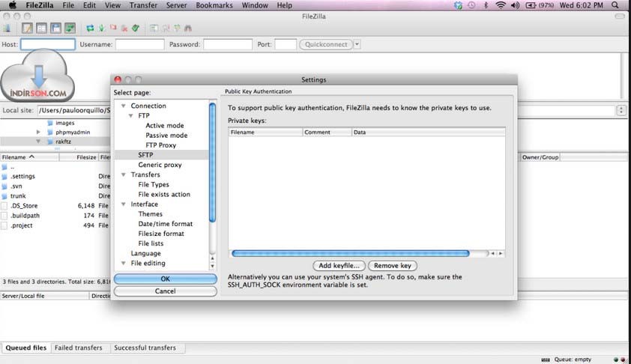Viewport: 631px width, 364px height.
Task: Select File exists action page
Action: [164, 194]
